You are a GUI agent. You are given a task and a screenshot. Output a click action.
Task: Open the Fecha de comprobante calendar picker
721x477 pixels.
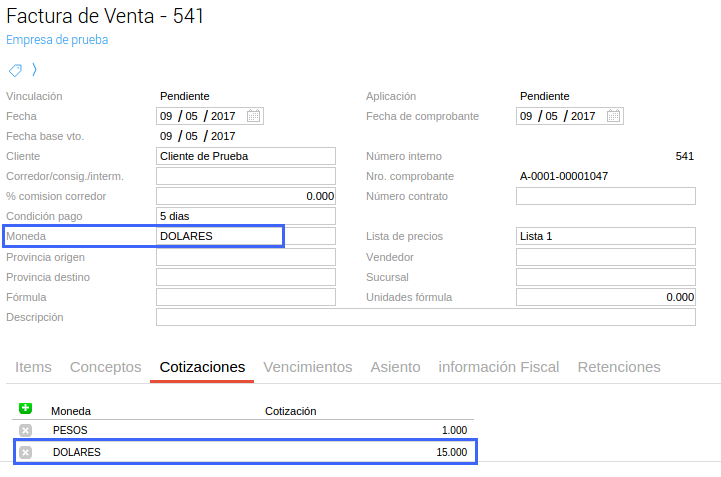click(614, 116)
